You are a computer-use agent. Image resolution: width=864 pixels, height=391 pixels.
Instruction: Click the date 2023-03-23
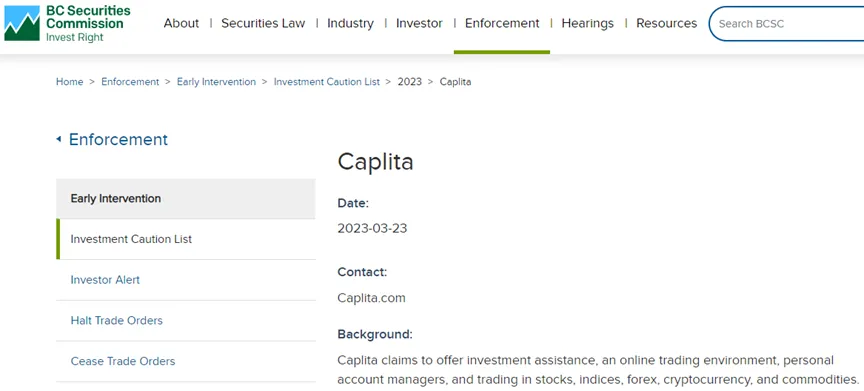click(x=372, y=229)
